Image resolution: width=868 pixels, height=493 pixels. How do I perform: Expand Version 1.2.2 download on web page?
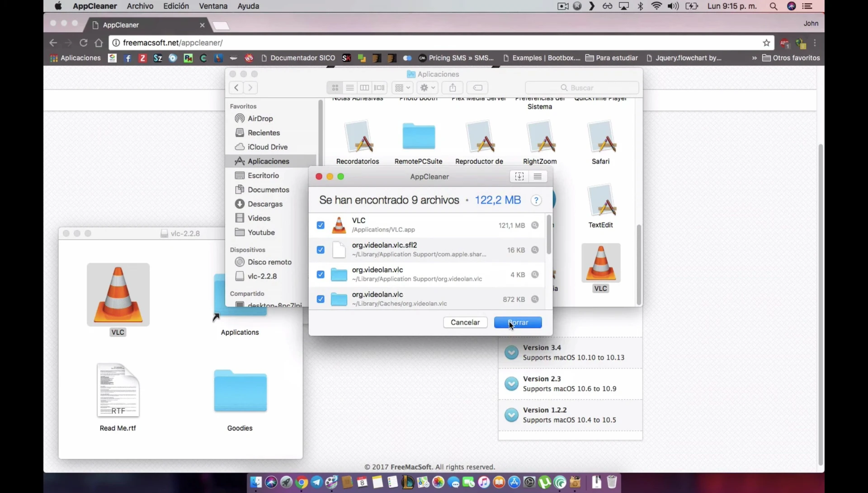point(511,415)
